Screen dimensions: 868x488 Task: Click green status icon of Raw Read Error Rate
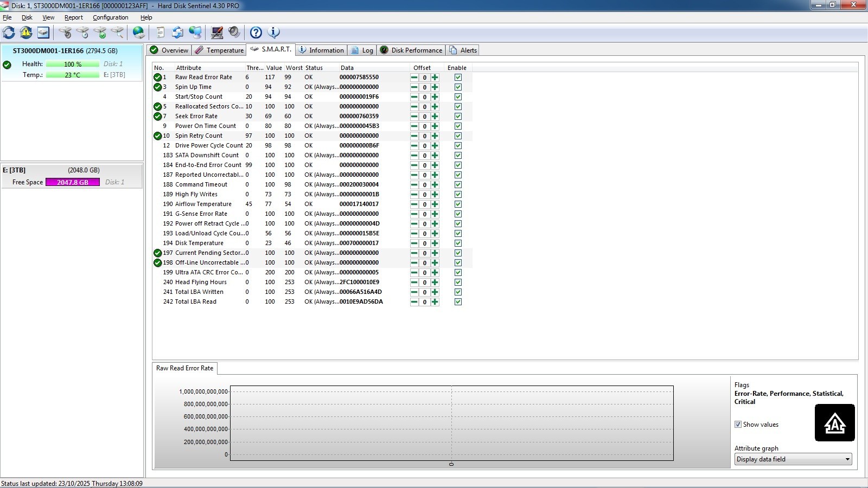point(158,78)
